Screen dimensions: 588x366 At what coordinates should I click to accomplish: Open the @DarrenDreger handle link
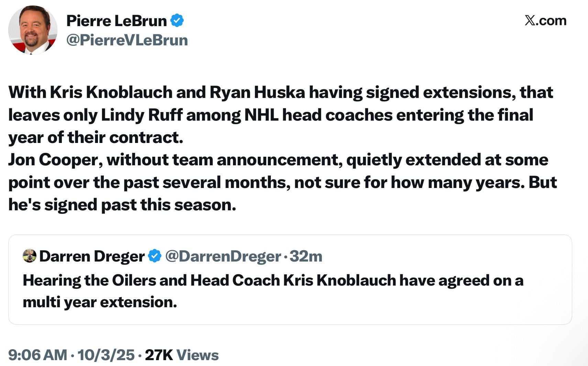(223, 256)
